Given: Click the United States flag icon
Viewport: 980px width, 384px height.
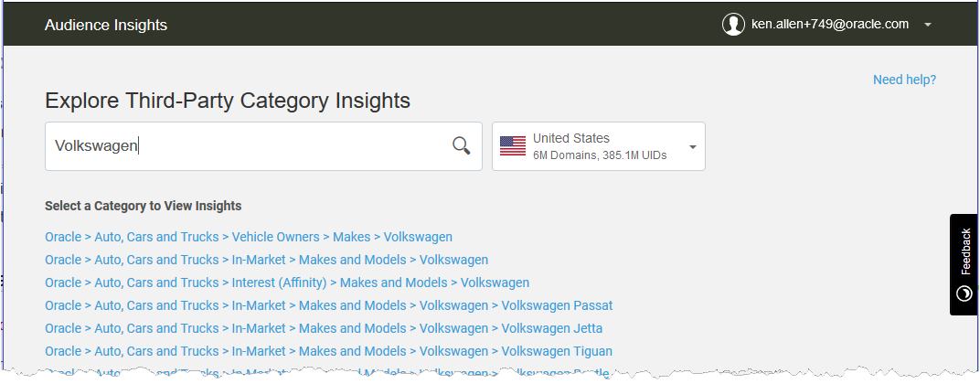Looking at the screenshot, I should [513, 145].
